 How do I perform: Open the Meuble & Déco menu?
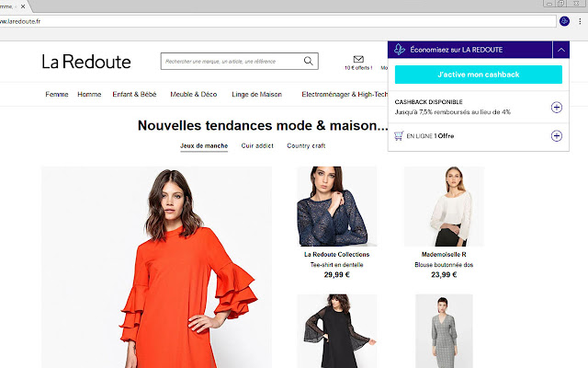[x=194, y=94]
